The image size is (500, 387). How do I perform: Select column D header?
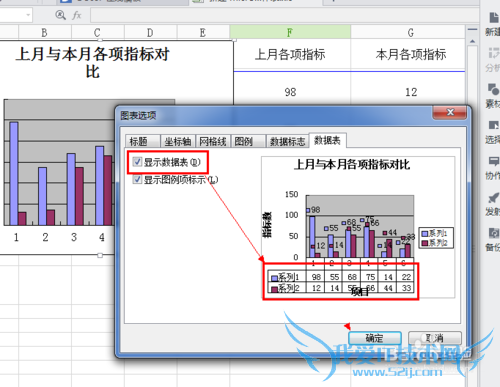[x=150, y=32]
